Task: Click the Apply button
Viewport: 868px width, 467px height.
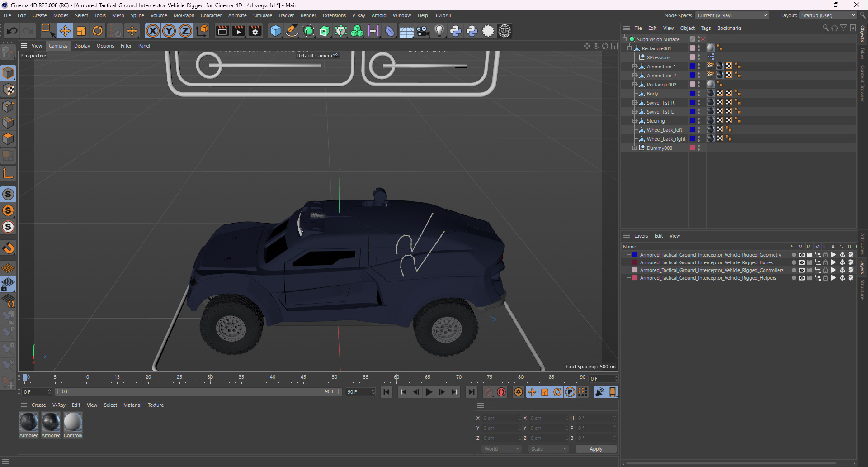Action: tap(596, 449)
